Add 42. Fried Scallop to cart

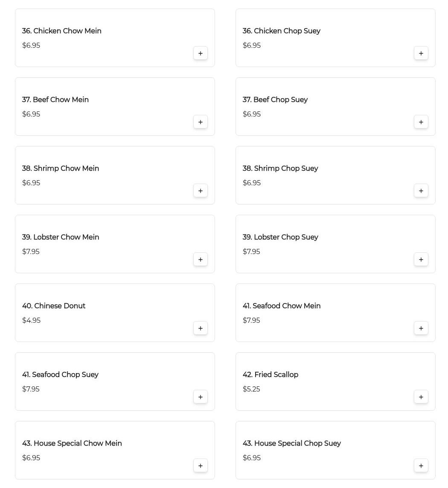421,397
